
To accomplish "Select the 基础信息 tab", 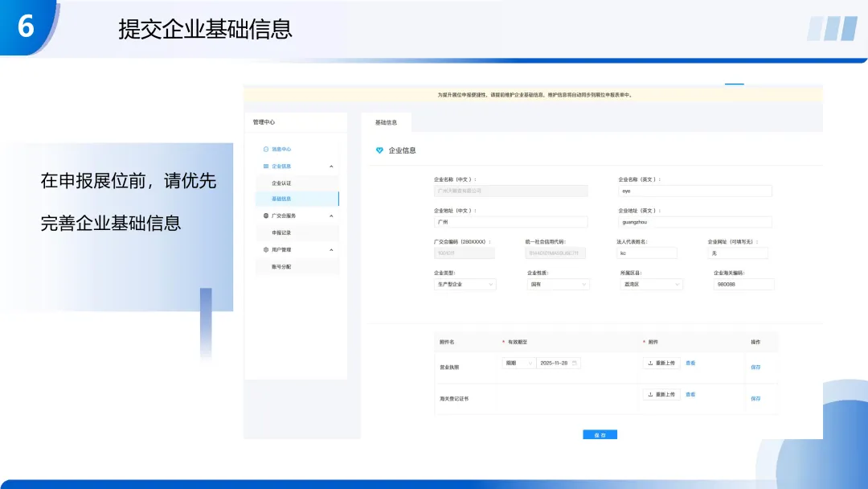I will click(386, 122).
